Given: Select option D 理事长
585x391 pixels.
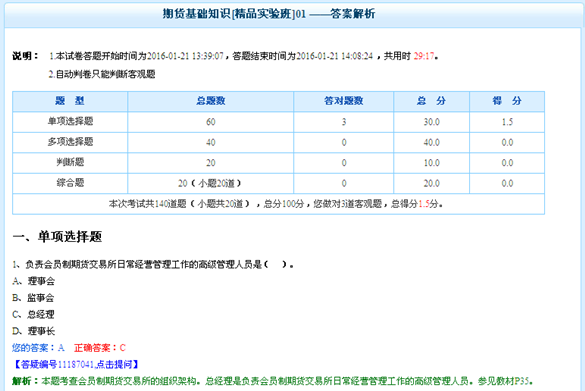Looking at the screenshot, I should click(x=34, y=331).
